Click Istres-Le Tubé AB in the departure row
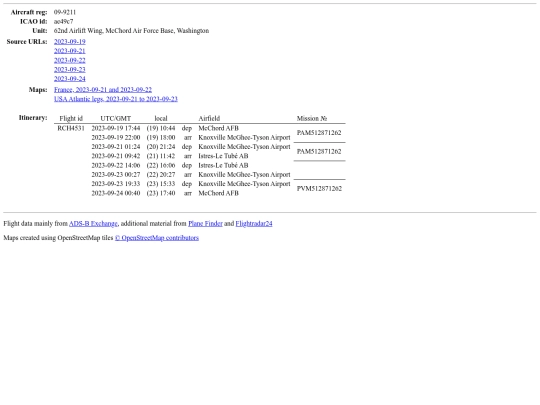The image size is (540, 405). tap(223, 165)
